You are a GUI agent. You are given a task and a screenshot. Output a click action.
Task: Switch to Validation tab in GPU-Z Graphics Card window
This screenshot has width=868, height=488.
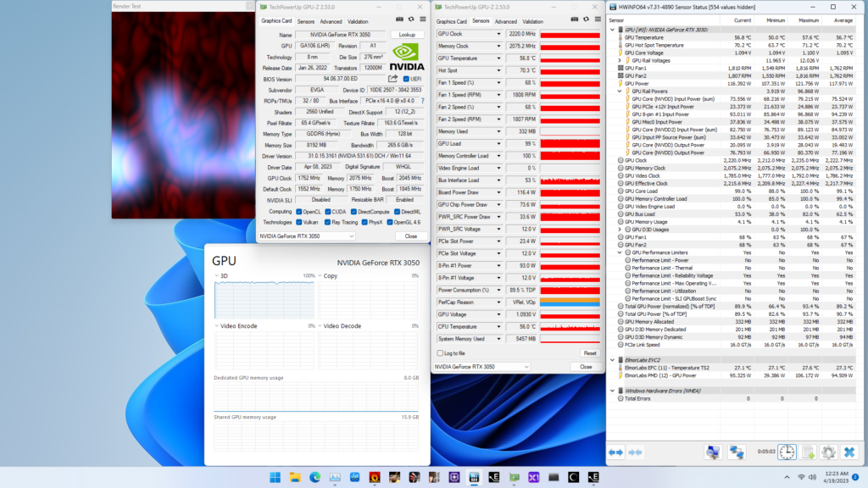tap(358, 21)
